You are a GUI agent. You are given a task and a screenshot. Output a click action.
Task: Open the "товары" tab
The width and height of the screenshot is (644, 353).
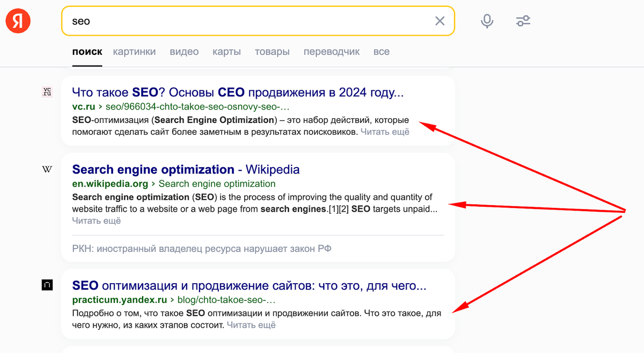click(272, 52)
